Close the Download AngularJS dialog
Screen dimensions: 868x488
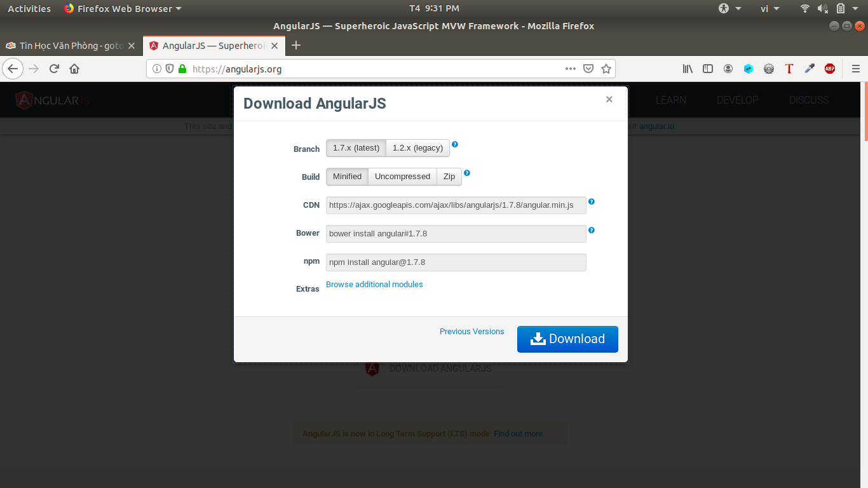click(609, 99)
